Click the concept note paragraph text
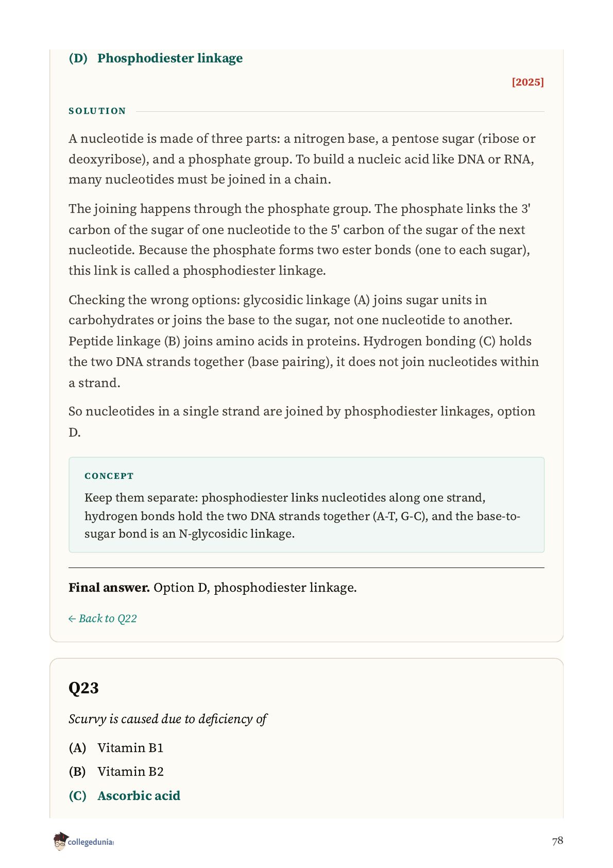Image resolution: width=613 pixels, height=868 pixels. [x=302, y=515]
